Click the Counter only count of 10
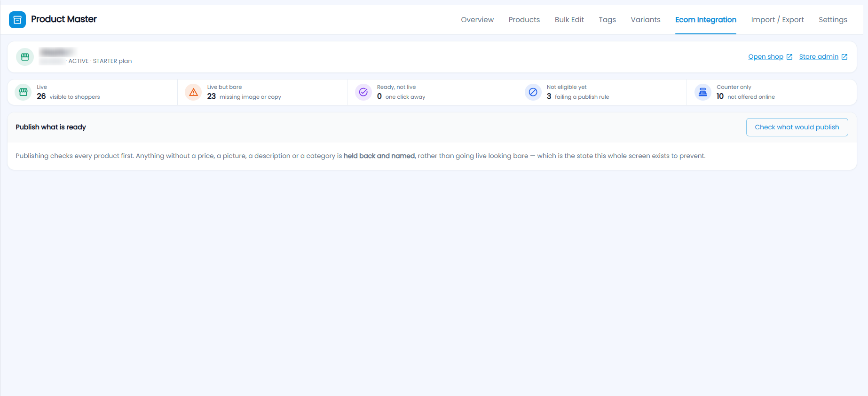This screenshot has height=396, width=868. (x=720, y=96)
